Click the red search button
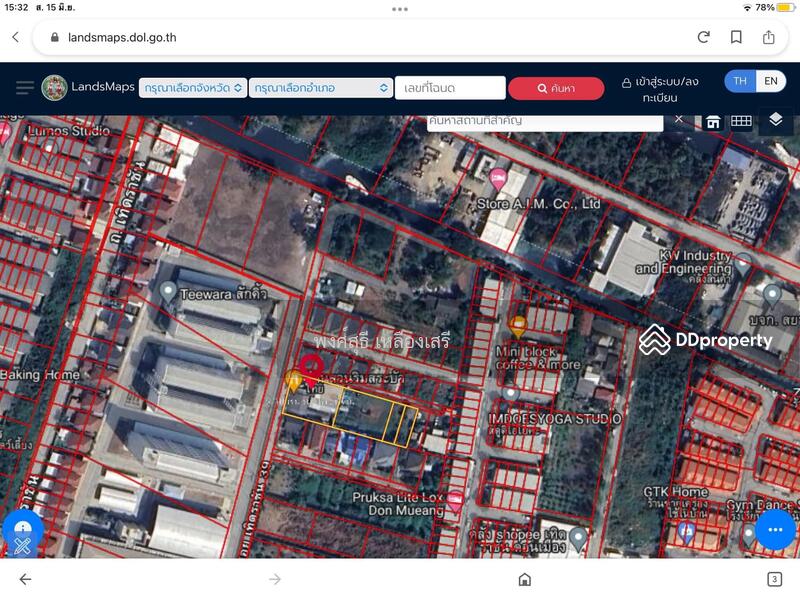The width and height of the screenshot is (800, 600). point(556,88)
